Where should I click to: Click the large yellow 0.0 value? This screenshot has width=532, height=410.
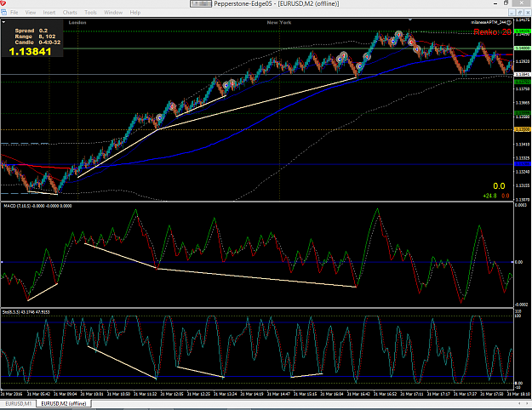pos(499,185)
